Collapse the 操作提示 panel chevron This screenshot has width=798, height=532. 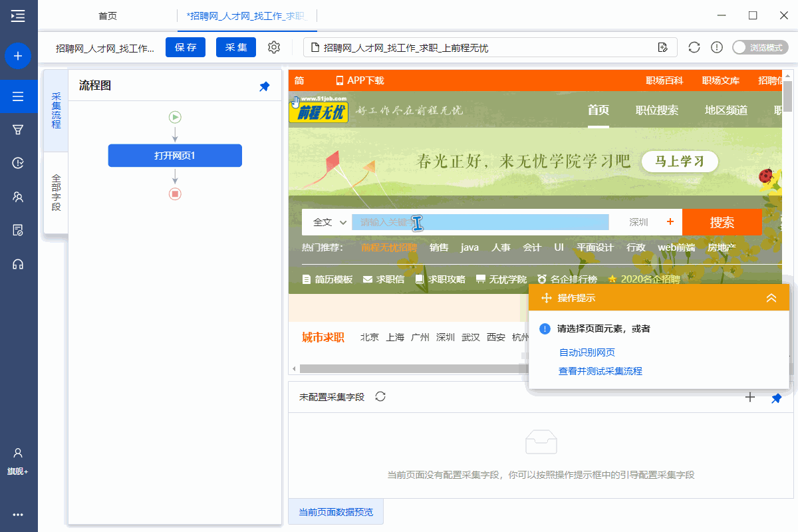click(x=771, y=298)
